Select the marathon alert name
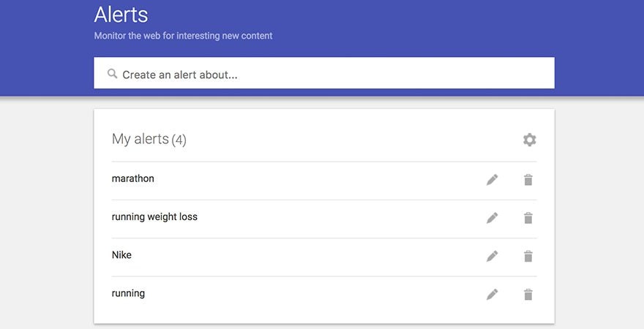 [132, 178]
